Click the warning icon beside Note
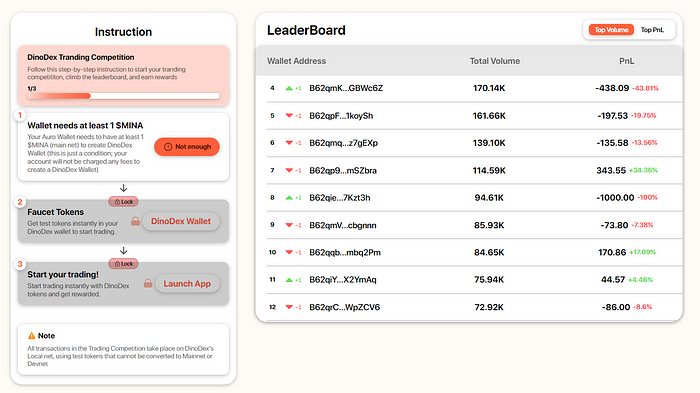 click(x=31, y=336)
